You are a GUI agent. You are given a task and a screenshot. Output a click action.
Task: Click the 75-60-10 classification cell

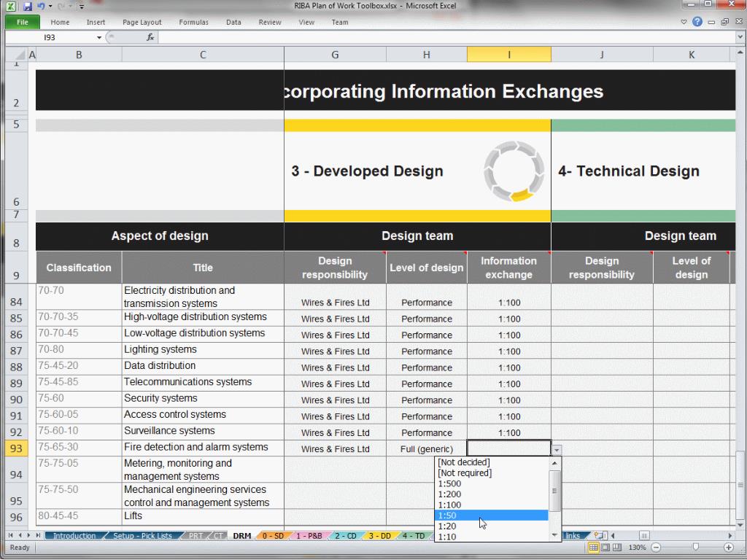(x=79, y=432)
